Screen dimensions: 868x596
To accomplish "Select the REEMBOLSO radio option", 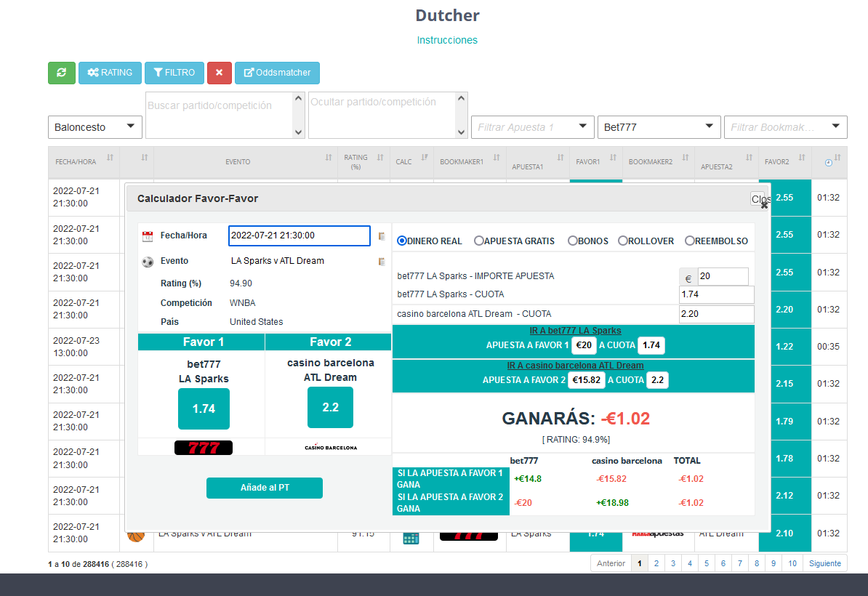I will (690, 241).
